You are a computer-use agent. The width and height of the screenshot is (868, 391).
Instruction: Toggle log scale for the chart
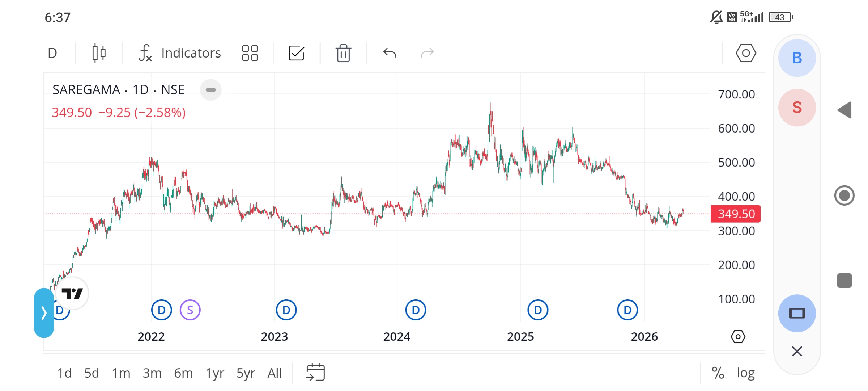pos(746,373)
